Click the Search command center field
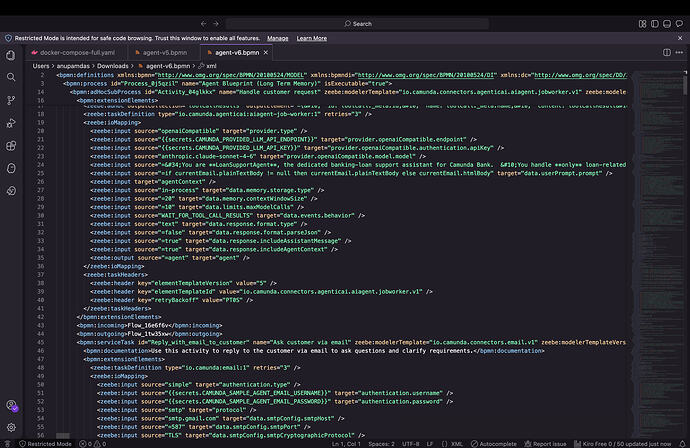 click(357, 24)
